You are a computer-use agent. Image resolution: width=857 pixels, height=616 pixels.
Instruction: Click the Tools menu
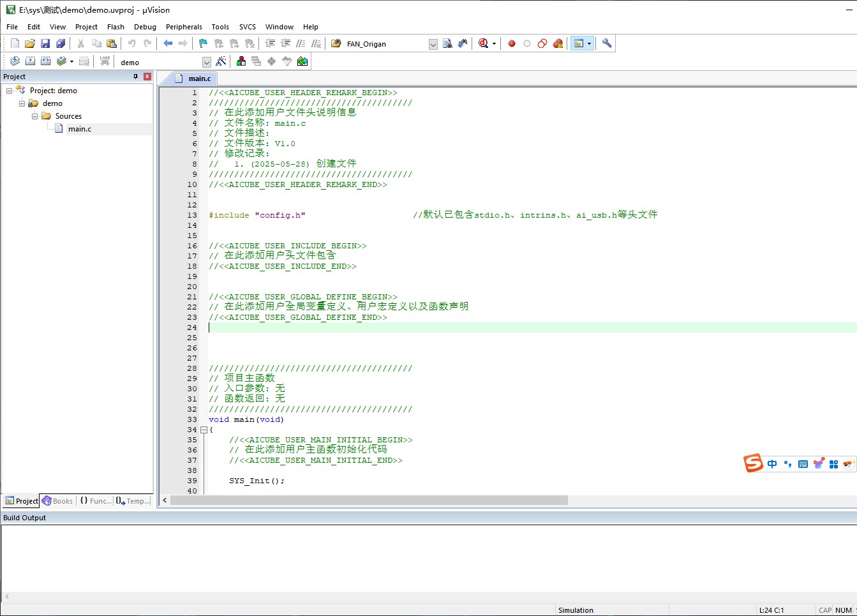pos(220,27)
